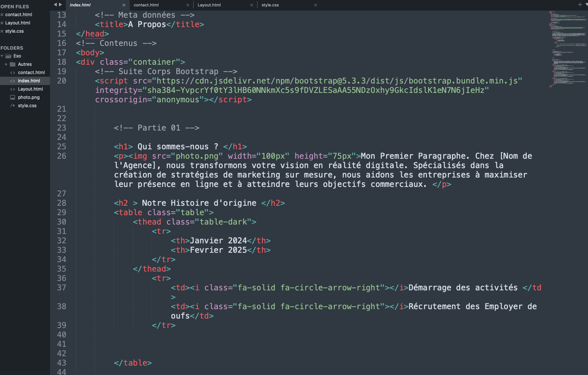Close Layout.html in the Open Files list
The image size is (588, 375).
[x=2, y=23]
